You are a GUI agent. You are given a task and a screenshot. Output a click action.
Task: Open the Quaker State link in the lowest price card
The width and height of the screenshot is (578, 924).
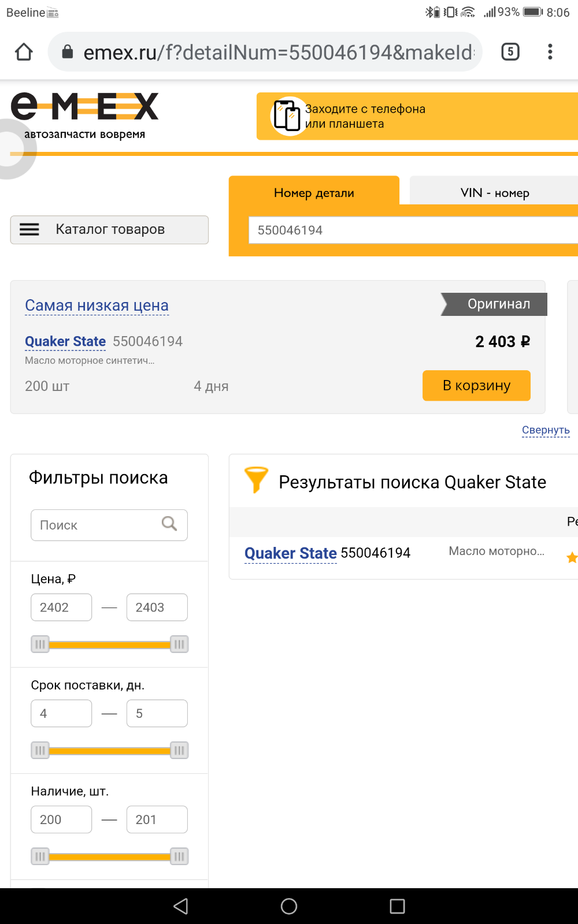[x=65, y=341]
